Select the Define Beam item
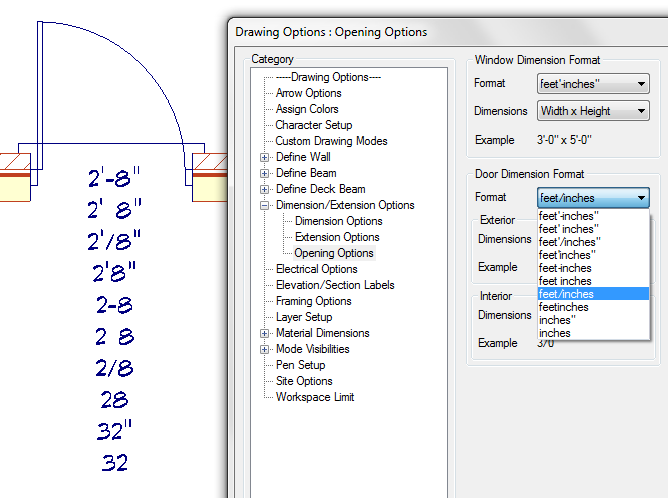 306,173
